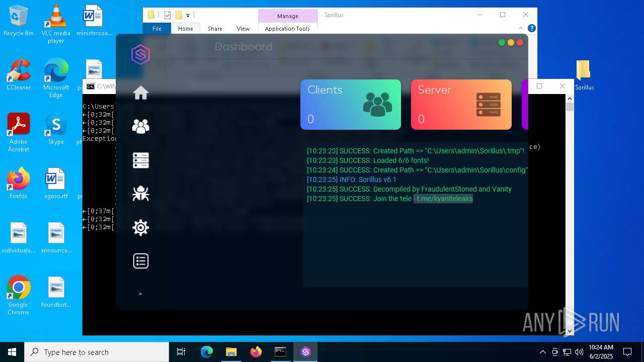Image resolution: width=644 pixels, height=362 pixels.
Task: Open the announce image file on desktop
Action: (56, 238)
